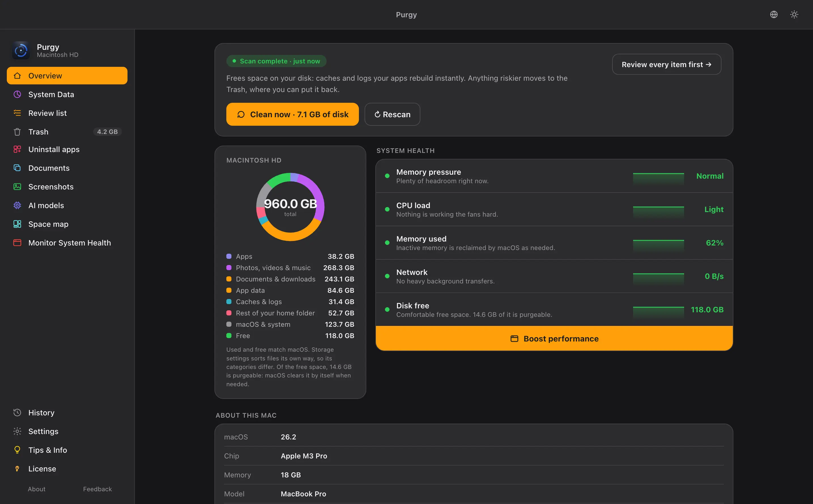Click the MacBook Pro model value
This screenshot has height=504, width=813.
pos(303,494)
